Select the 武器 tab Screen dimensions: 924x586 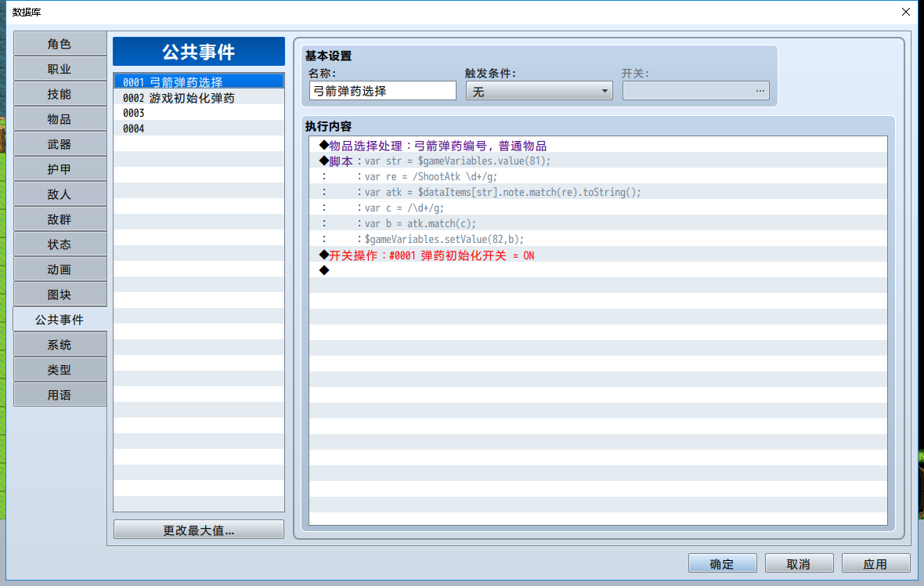[60, 144]
